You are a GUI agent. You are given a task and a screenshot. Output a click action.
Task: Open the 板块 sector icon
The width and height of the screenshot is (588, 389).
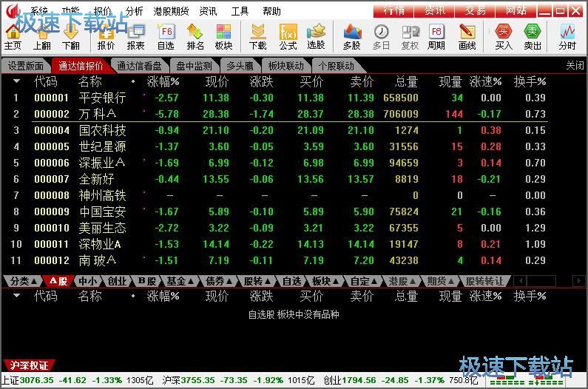[223, 37]
